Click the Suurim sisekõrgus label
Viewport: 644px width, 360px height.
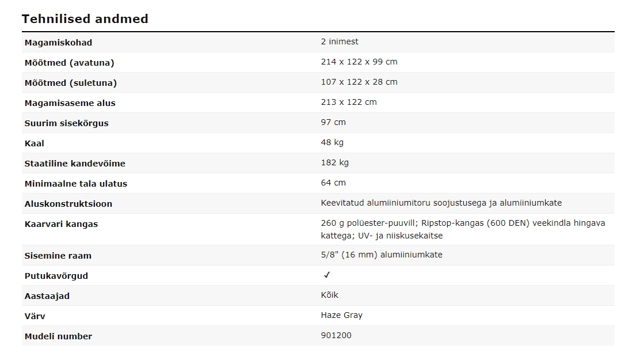click(x=66, y=123)
